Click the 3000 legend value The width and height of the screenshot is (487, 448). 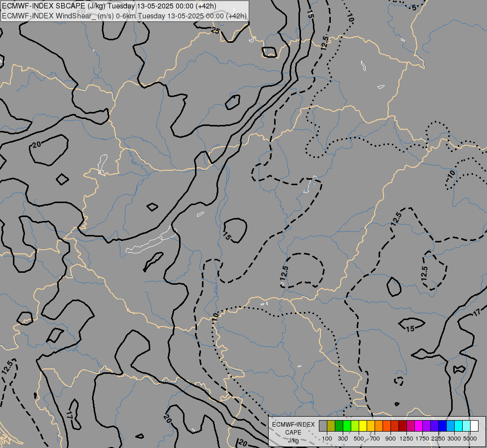454,439
